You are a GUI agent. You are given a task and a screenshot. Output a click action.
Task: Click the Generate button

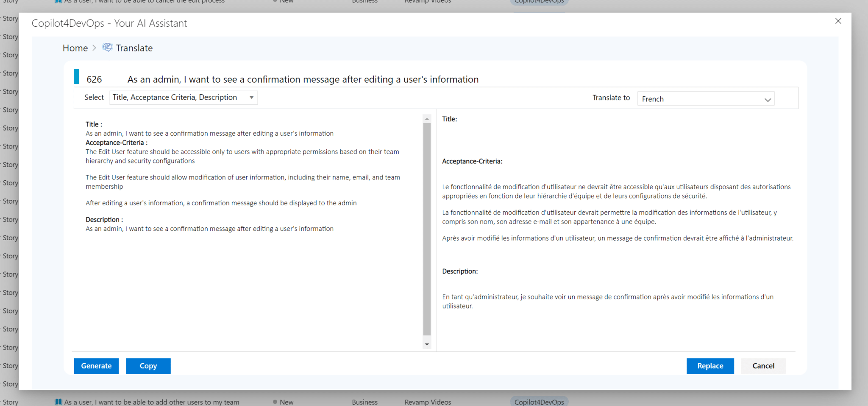(96, 366)
